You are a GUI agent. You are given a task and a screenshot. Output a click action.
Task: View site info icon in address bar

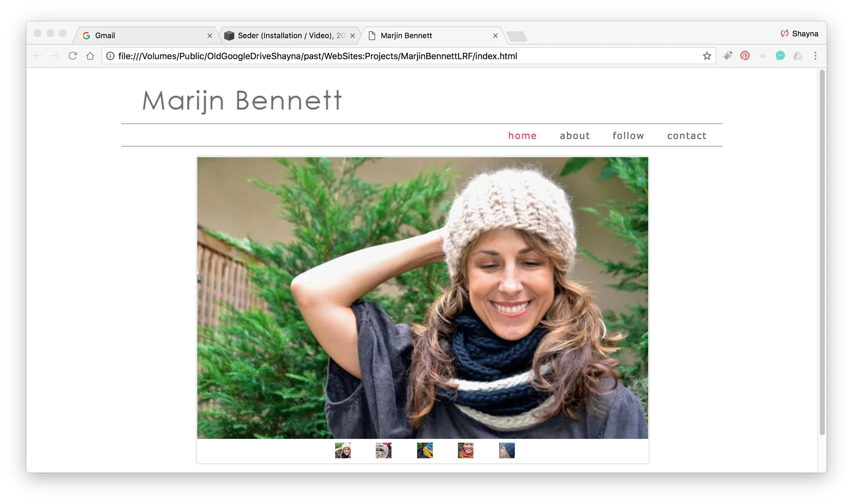coord(110,56)
